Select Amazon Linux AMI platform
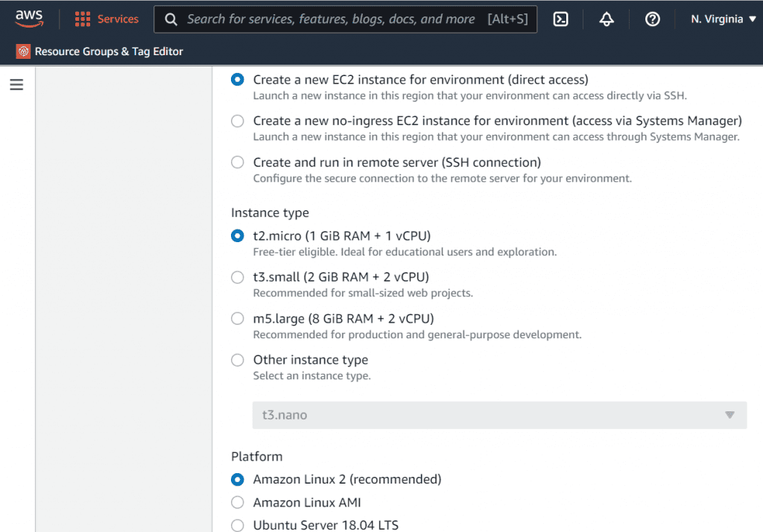Screen dimensions: 763x532 coord(238,502)
